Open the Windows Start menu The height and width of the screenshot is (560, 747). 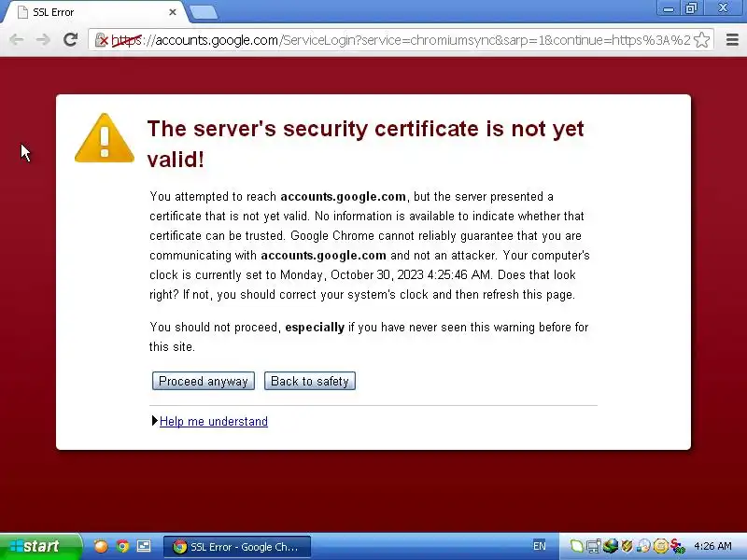tap(40, 546)
